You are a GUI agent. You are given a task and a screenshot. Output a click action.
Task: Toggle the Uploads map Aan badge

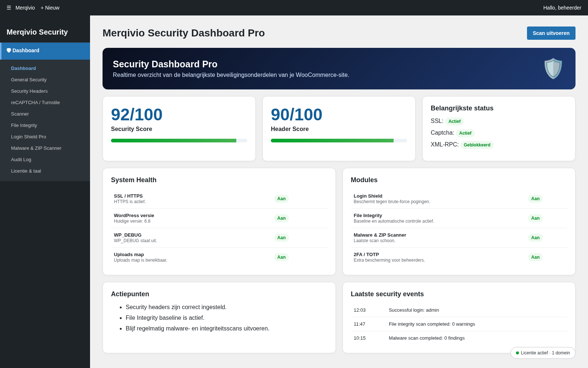pyautogui.click(x=281, y=257)
